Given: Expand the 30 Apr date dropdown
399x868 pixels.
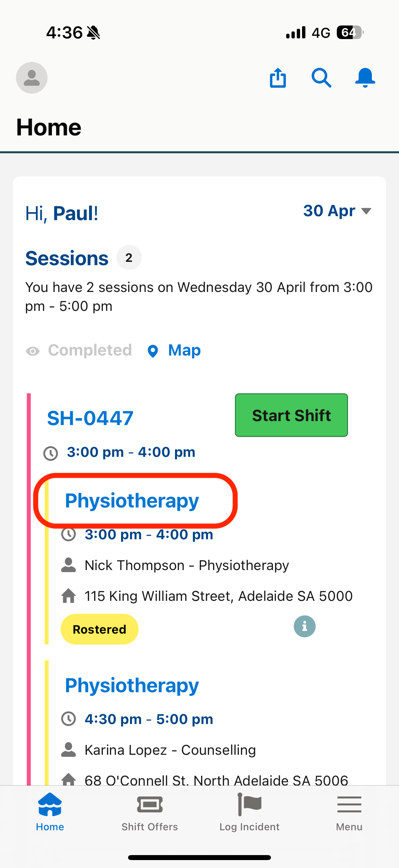Looking at the screenshot, I should [337, 211].
